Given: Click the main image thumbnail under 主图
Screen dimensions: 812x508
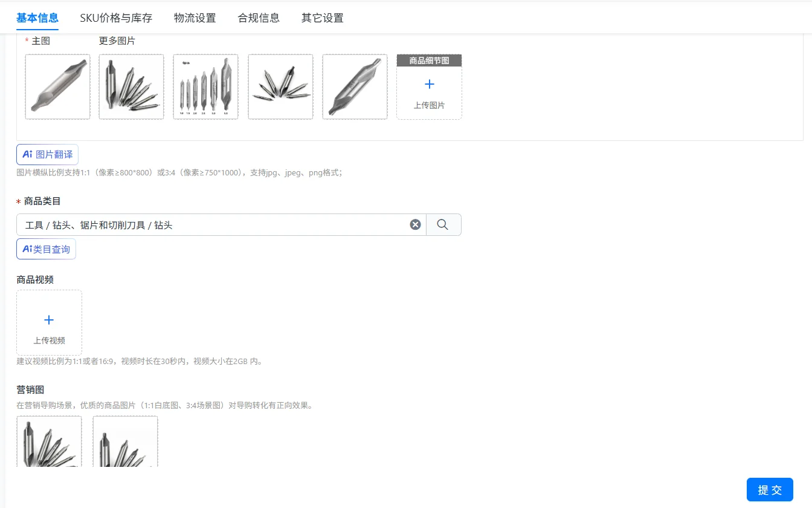Looking at the screenshot, I should click(57, 87).
